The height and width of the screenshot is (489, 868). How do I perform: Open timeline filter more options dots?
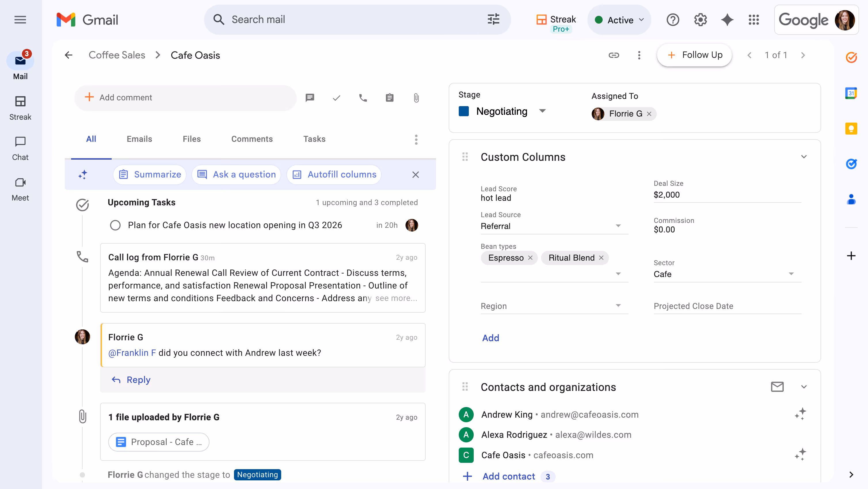416,140
